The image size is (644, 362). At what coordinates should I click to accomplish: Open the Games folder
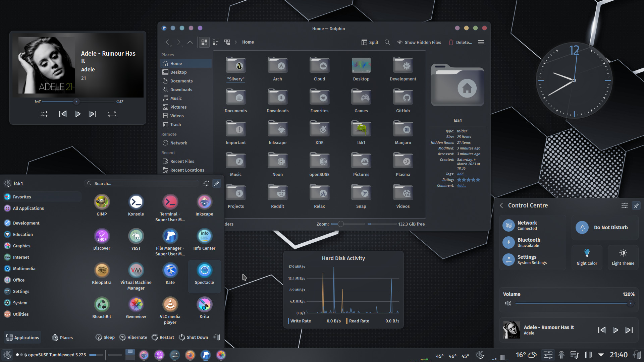click(x=361, y=101)
